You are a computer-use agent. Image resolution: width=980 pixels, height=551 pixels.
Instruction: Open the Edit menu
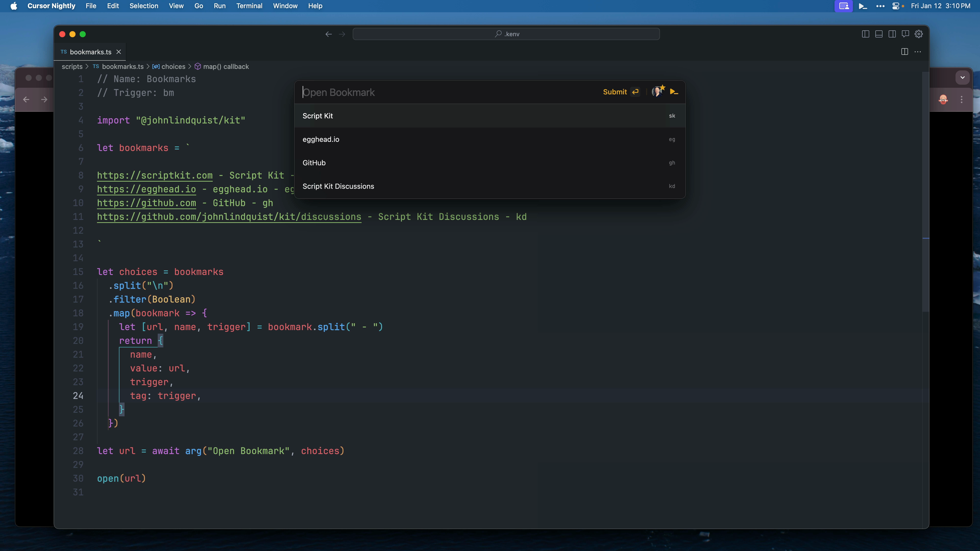click(113, 6)
